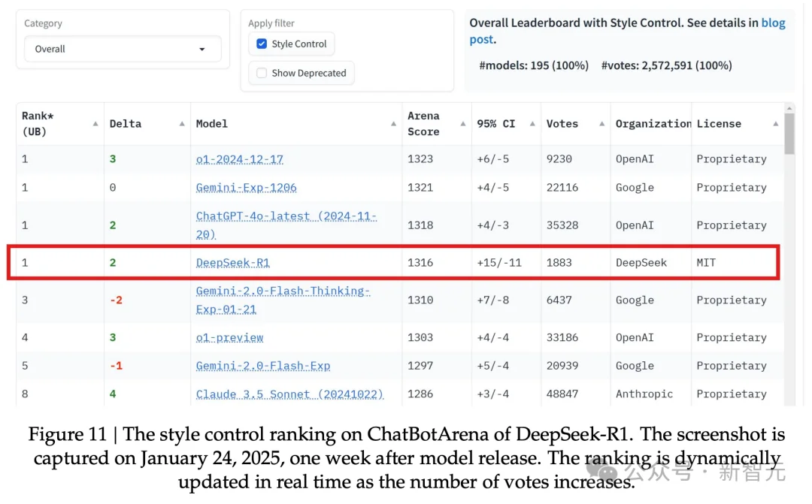Open Gemini-Exp-1206 model link
The width and height of the screenshot is (812, 504).
[246, 188]
